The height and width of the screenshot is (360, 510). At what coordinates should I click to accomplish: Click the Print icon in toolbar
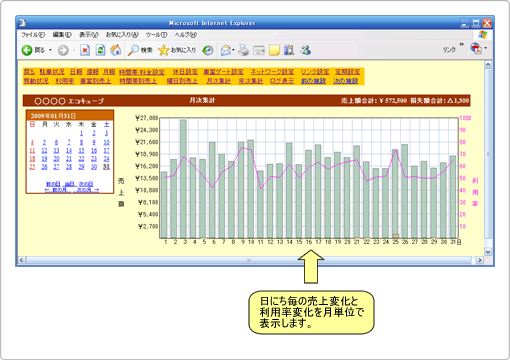(x=244, y=50)
